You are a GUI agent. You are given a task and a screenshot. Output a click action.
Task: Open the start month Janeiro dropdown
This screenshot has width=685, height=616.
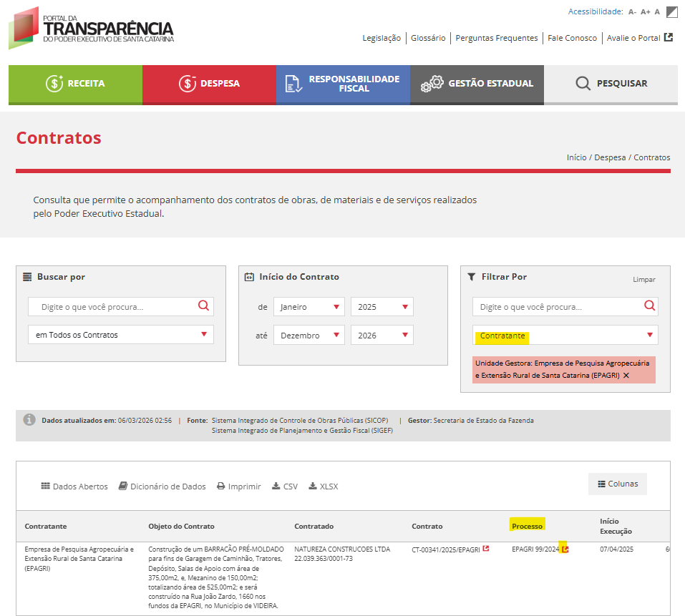coord(309,307)
